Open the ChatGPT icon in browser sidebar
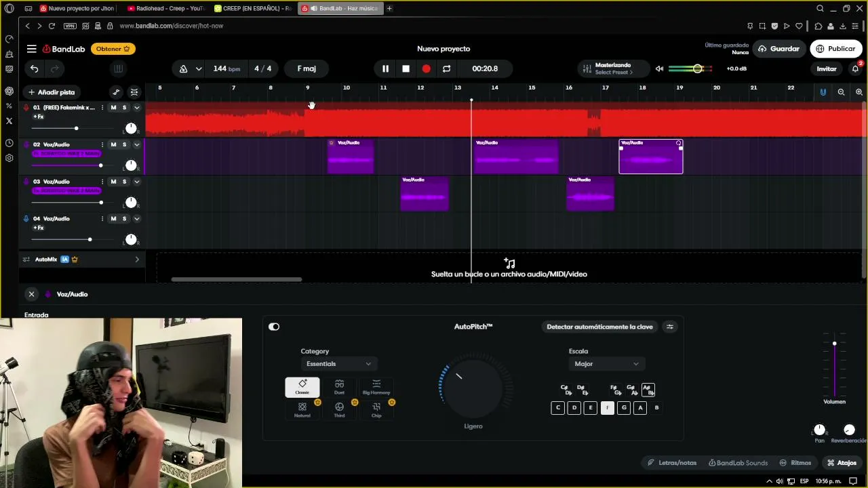868x488 pixels. [x=9, y=91]
